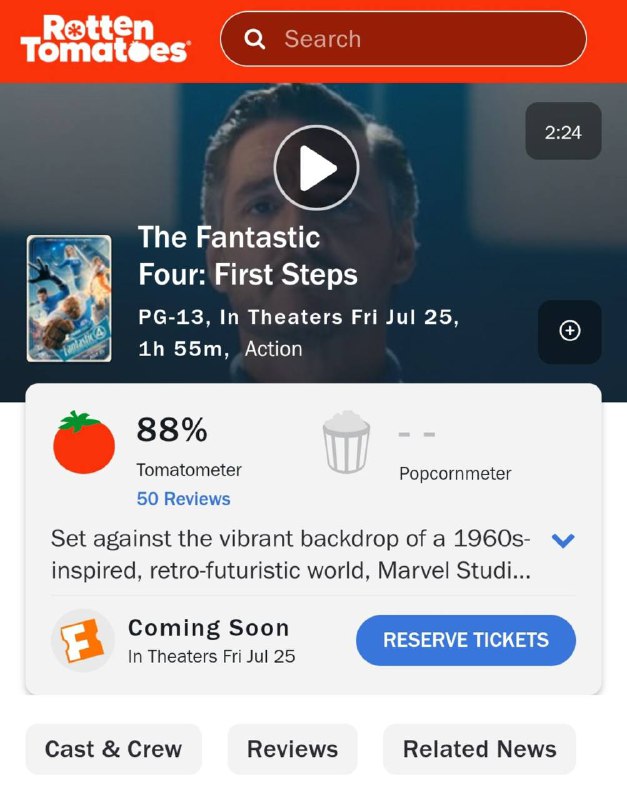Click the 88% Tomatometer score
Viewport: 627px width, 800px height.
pyautogui.click(x=172, y=431)
